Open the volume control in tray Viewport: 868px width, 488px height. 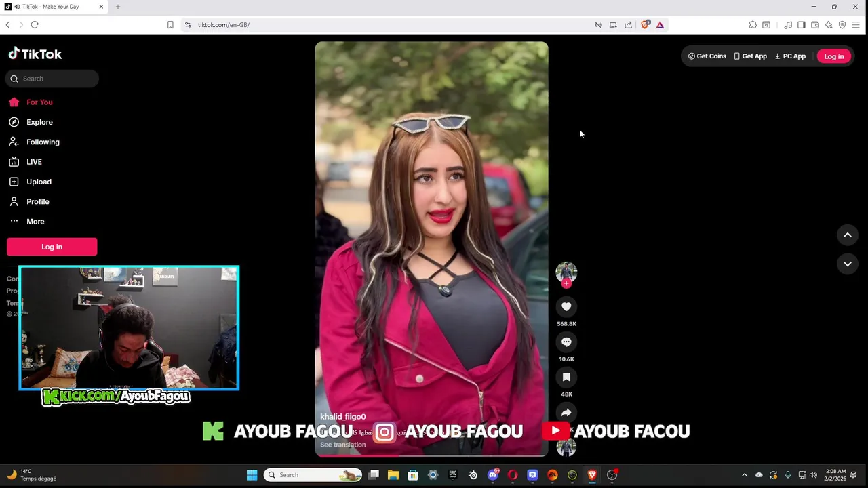coord(813,475)
